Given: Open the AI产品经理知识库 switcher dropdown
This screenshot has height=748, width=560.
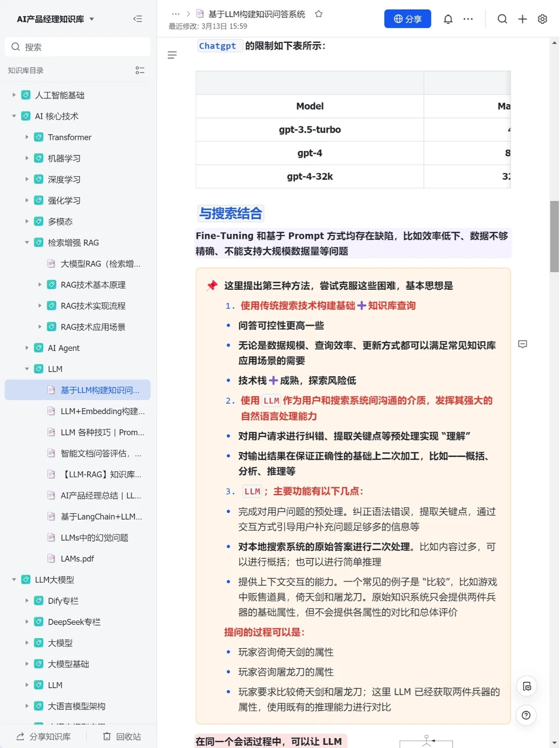Looking at the screenshot, I should point(91,19).
